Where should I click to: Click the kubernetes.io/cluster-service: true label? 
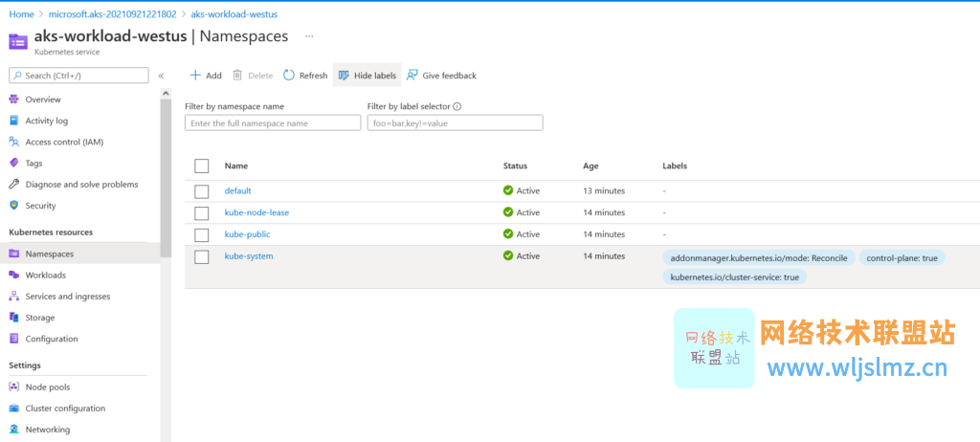pyautogui.click(x=734, y=276)
